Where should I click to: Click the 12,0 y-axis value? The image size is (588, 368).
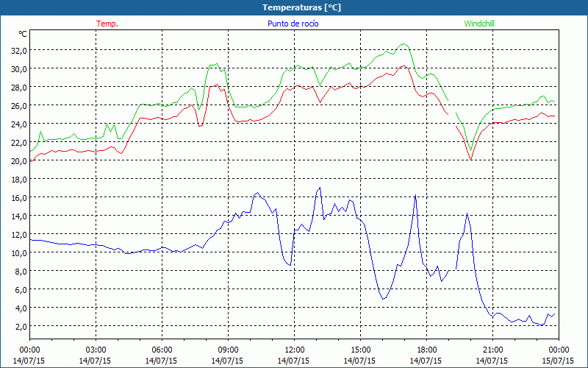(19, 235)
